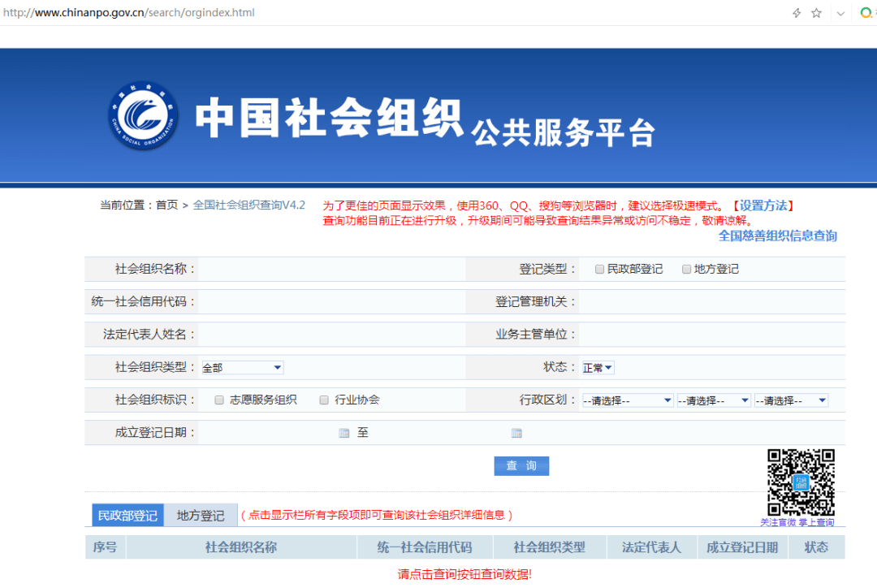
Task: Focus the 法定代表人姓名 input field
Action: pyautogui.click(x=331, y=335)
